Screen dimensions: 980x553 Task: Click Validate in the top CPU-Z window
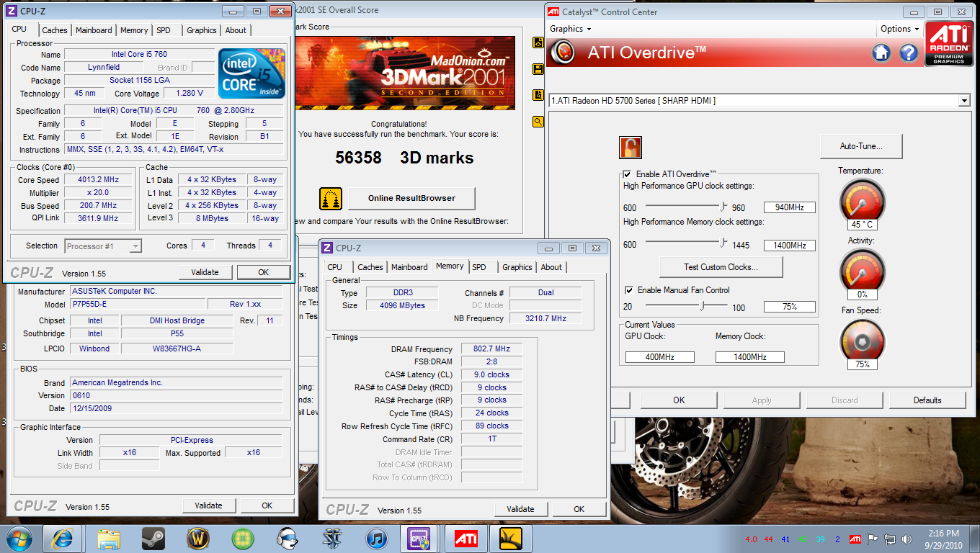(205, 272)
